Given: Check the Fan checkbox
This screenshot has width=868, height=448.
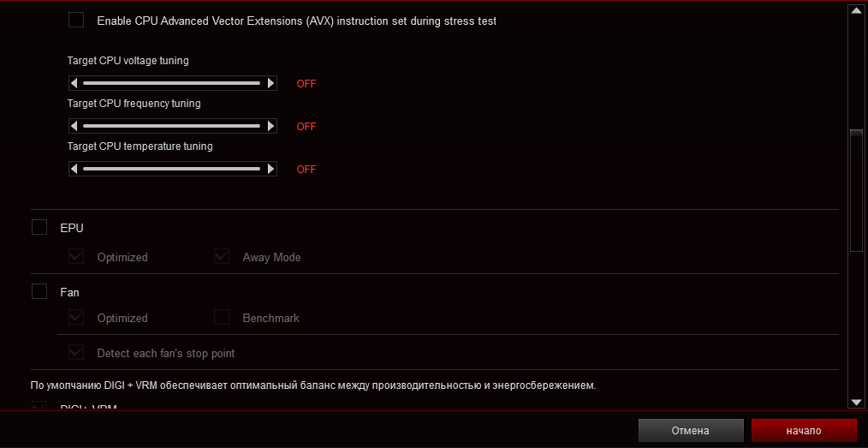Looking at the screenshot, I should click(39, 291).
